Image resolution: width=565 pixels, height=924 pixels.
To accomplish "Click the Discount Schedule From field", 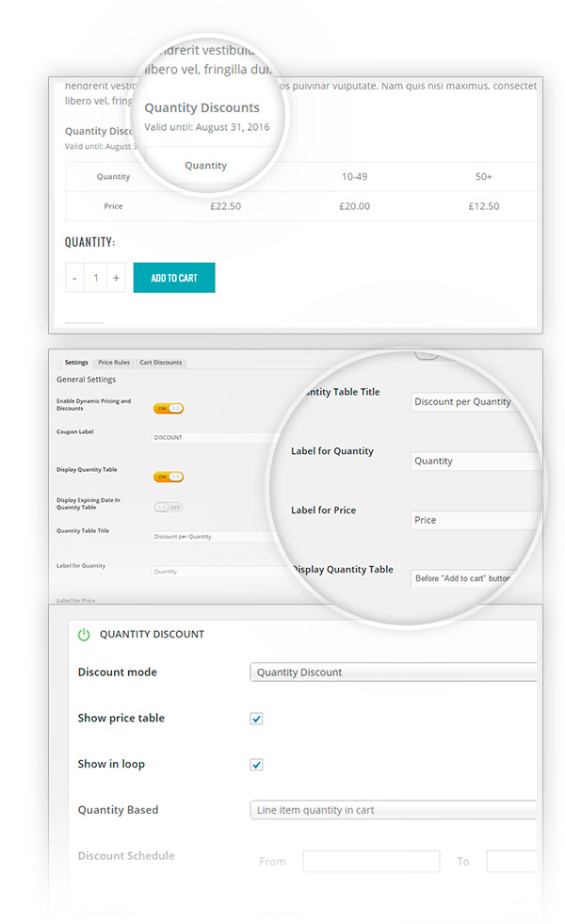I will [371, 861].
